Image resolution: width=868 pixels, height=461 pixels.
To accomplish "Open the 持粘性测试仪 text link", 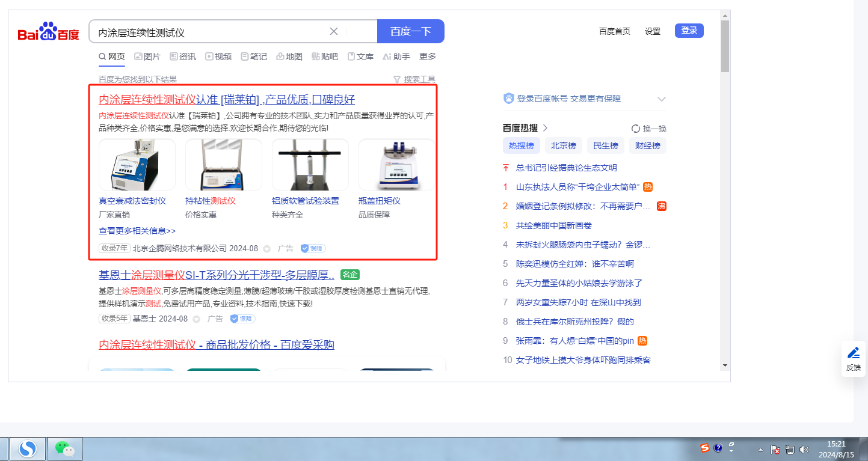I will [x=211, y=201].
